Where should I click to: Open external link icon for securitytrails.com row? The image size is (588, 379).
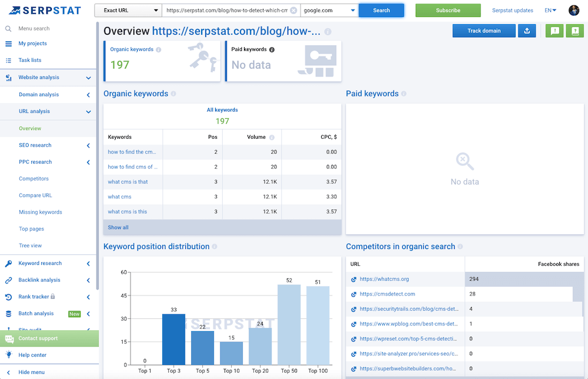353,310
